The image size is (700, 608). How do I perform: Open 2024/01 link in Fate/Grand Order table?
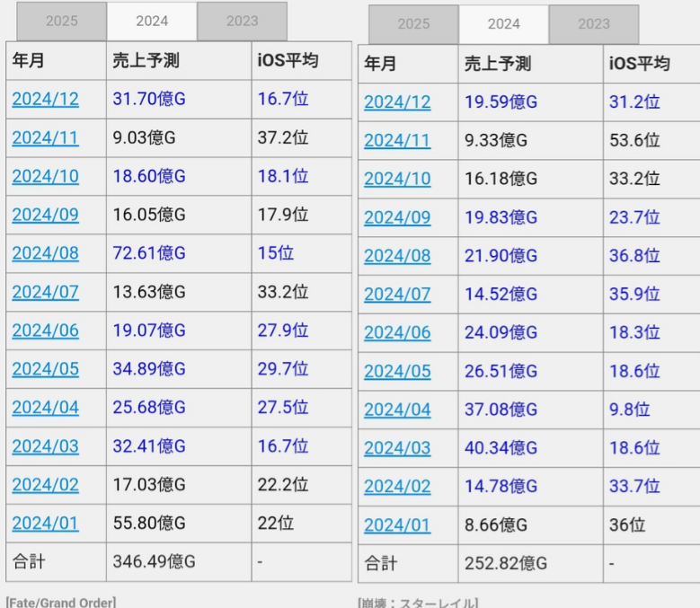(x=46, y=524)
